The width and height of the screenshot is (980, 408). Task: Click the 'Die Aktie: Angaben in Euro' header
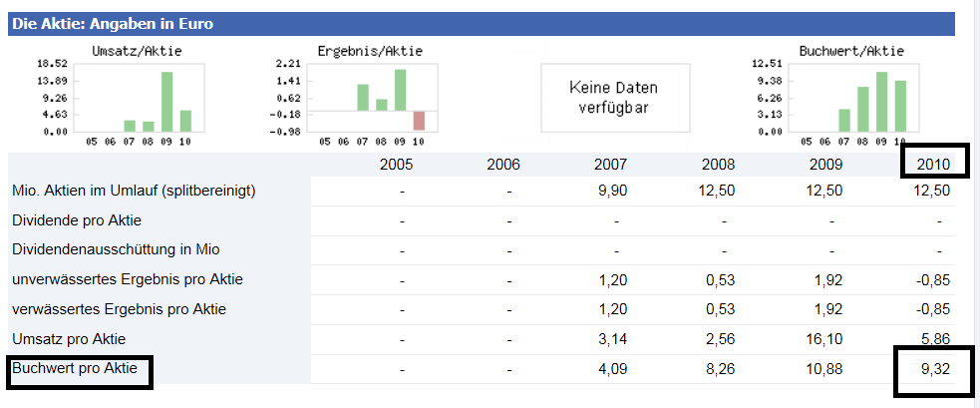113,23
